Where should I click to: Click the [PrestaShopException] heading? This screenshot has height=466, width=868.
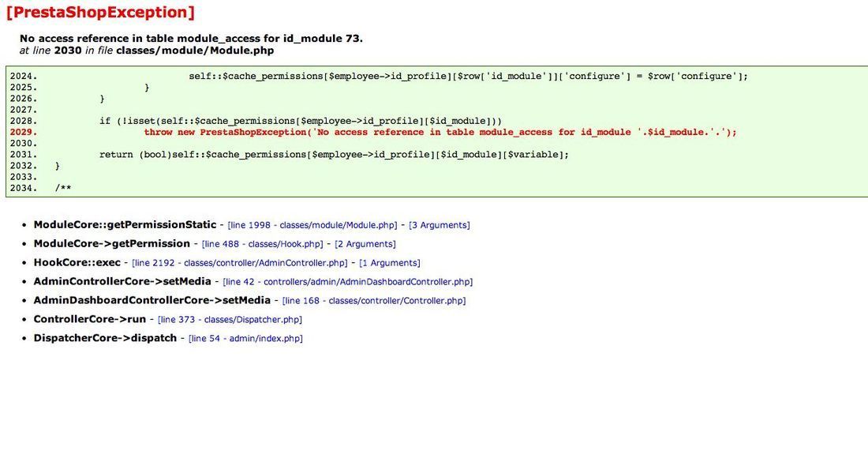pos(101,12)
